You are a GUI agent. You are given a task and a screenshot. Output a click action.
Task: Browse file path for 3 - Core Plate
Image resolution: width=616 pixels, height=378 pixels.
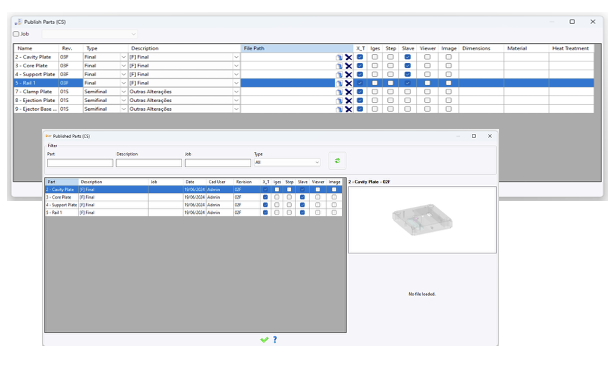point(339,66)
